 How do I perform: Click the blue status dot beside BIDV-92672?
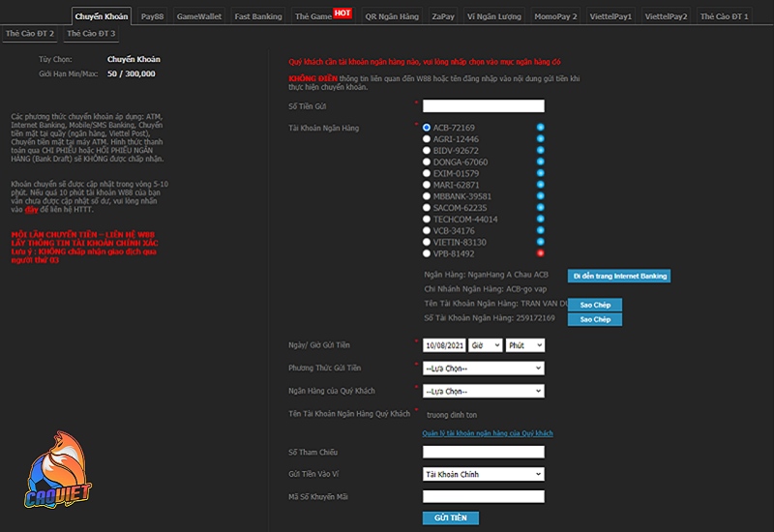(541, 150)
